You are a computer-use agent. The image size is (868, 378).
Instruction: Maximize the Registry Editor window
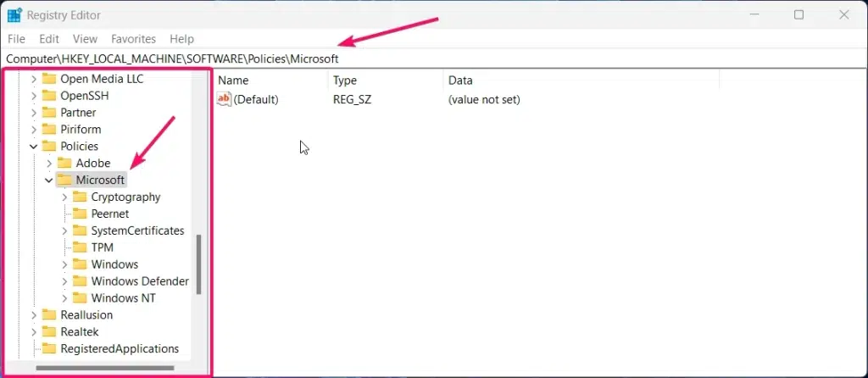click(798, 15)
